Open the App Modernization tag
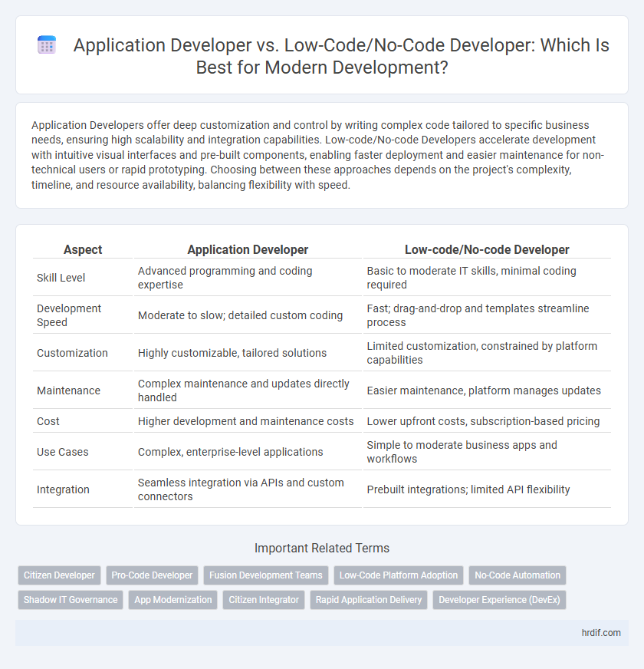This screenshot has width=644, height=669. pyautogui.click(x=172, y=599)
